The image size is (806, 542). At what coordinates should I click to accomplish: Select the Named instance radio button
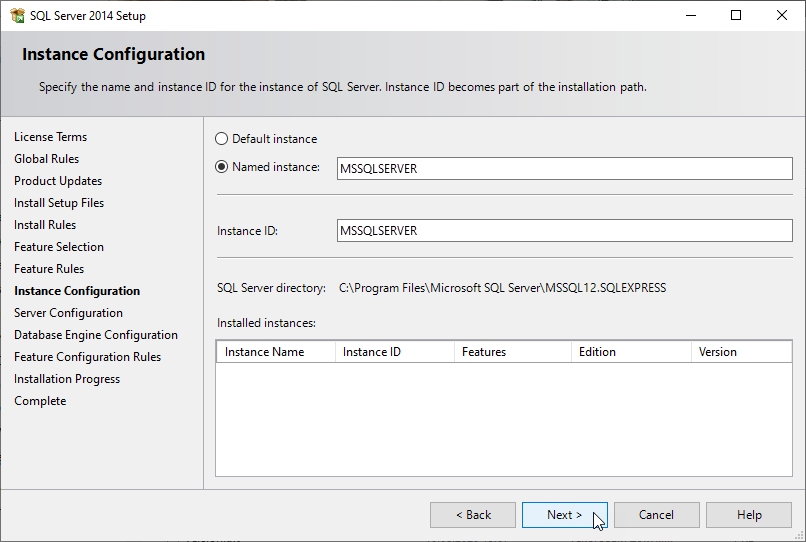tap(222, 167)
